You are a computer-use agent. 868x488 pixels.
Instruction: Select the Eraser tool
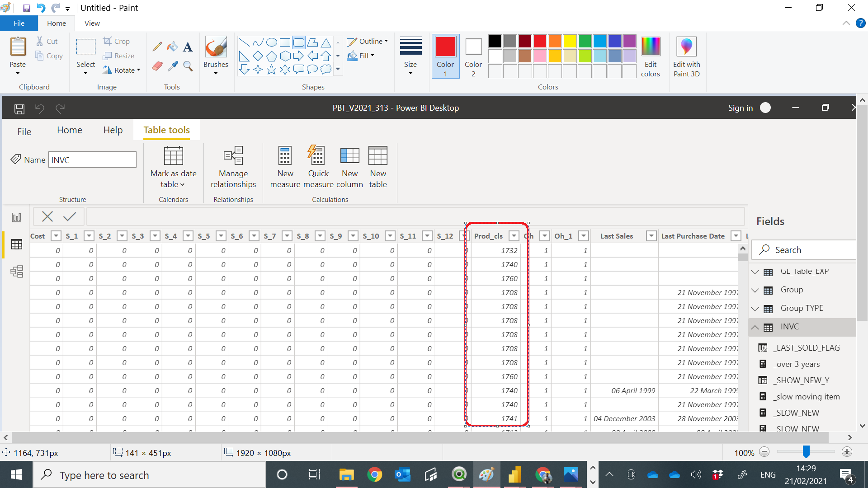(x=157, y=66)
